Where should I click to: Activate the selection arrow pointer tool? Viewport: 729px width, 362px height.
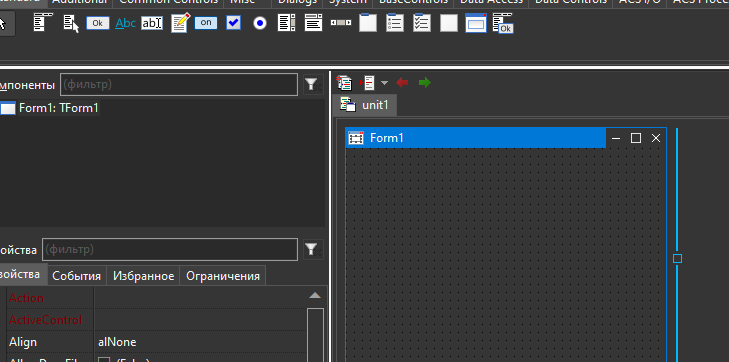[x=4, y=24]
